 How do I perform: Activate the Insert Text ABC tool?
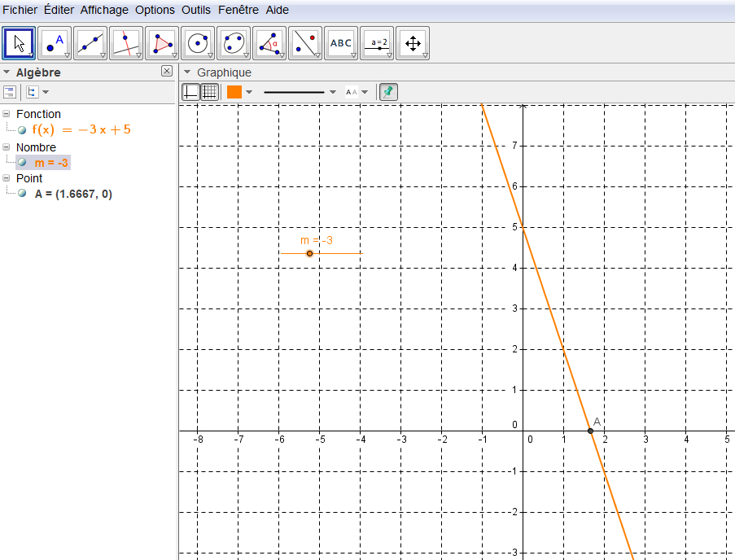(x=341, y=43)
